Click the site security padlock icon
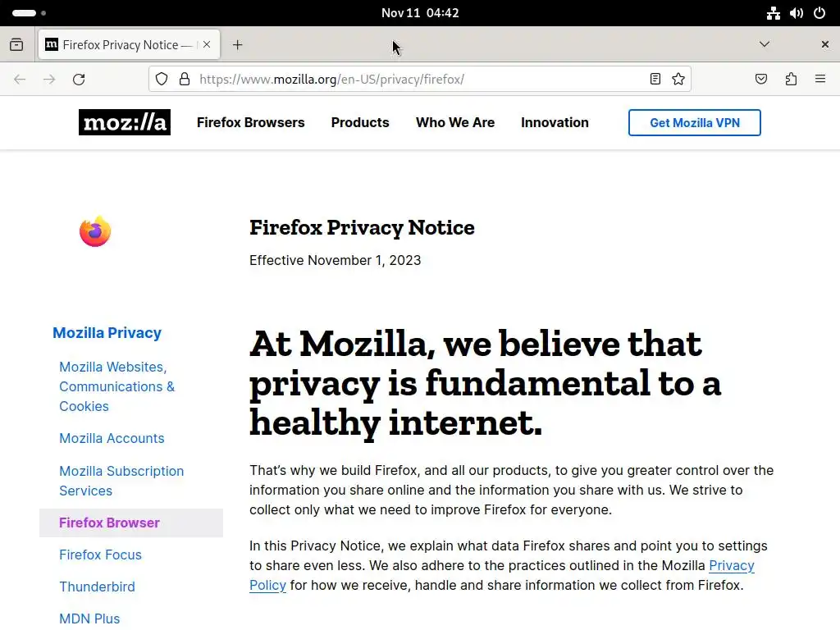This screenshot has width=840, height=630. [185, 80]
